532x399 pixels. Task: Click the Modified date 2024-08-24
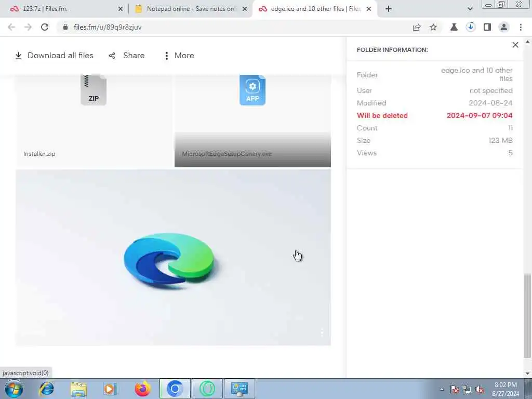(490, 103)
